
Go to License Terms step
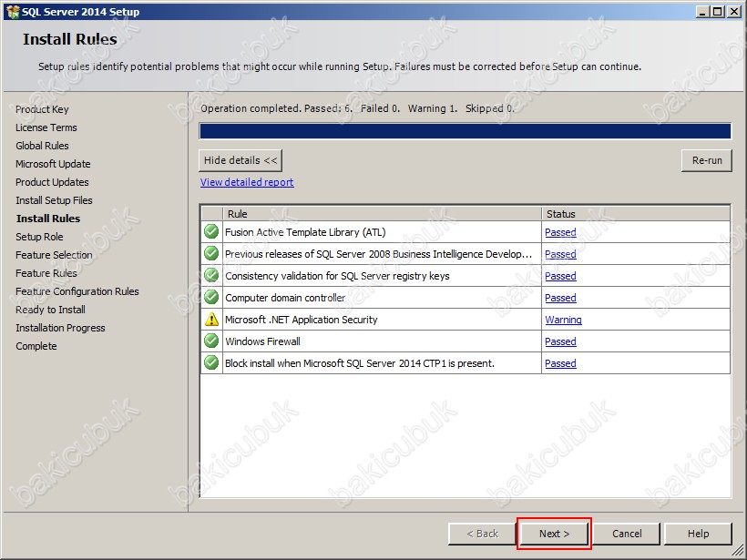tap(46, 127)
